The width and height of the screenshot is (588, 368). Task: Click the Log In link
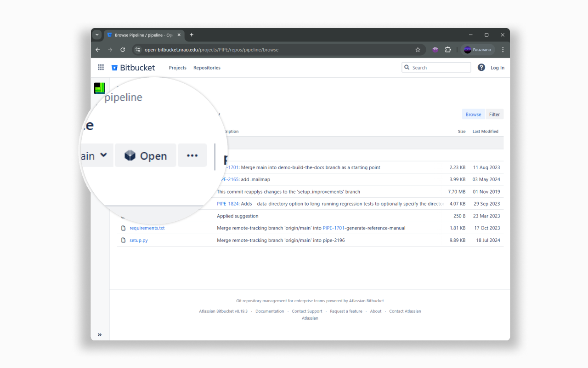click(498, 67)
